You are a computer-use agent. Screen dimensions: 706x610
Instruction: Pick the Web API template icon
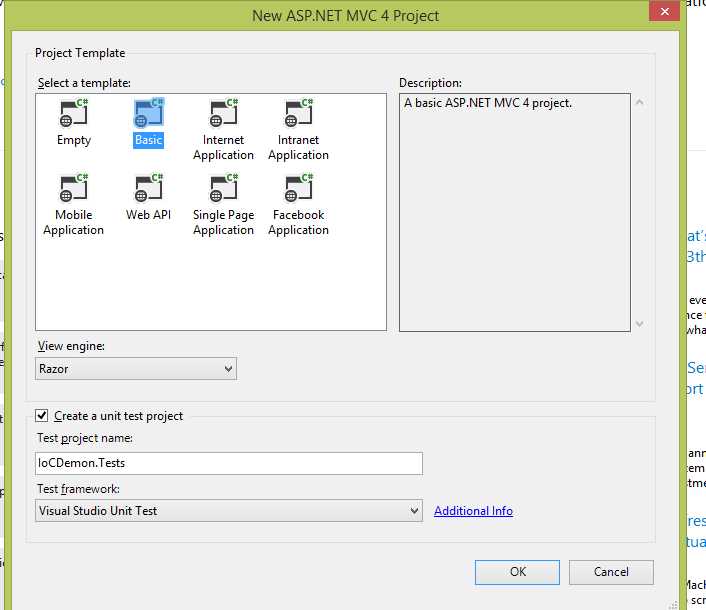[x=149, y=187]
